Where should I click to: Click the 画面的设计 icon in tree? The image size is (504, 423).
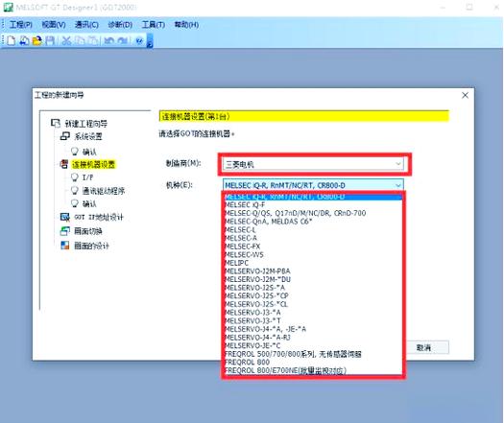click(65, 246)
